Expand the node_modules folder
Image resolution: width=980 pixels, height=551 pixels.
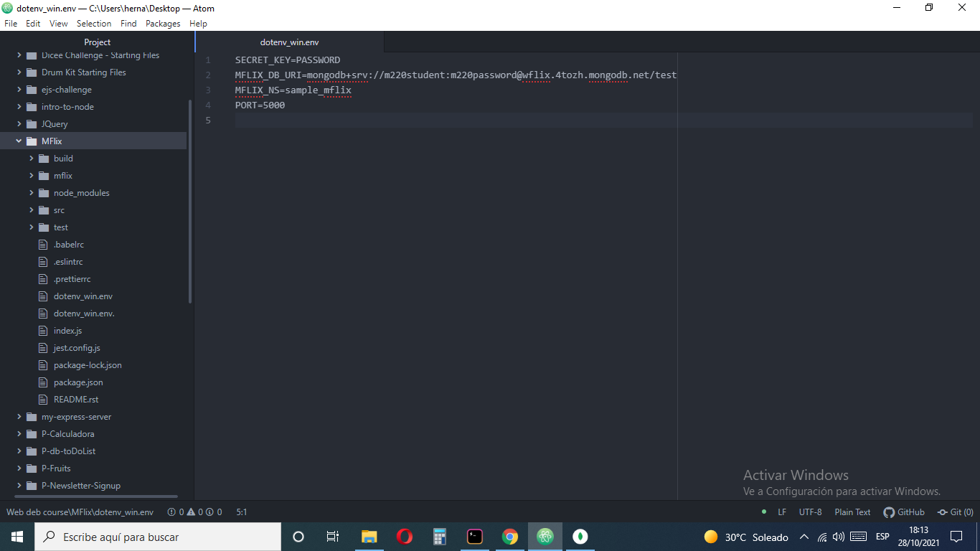(x=32, y=193)
